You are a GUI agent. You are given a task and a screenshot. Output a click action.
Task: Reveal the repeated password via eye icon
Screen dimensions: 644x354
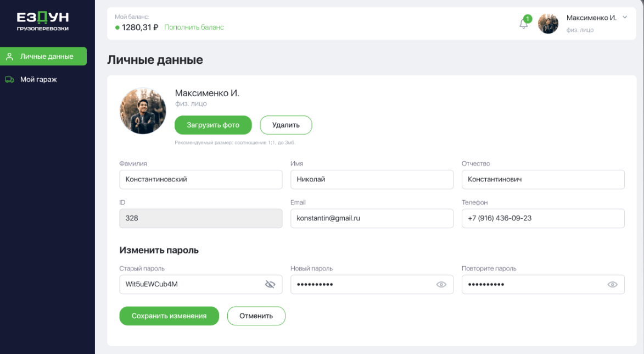[613, 284]
